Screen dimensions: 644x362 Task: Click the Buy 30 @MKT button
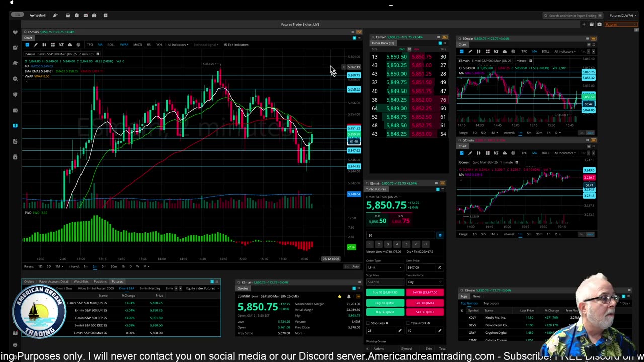385,303
